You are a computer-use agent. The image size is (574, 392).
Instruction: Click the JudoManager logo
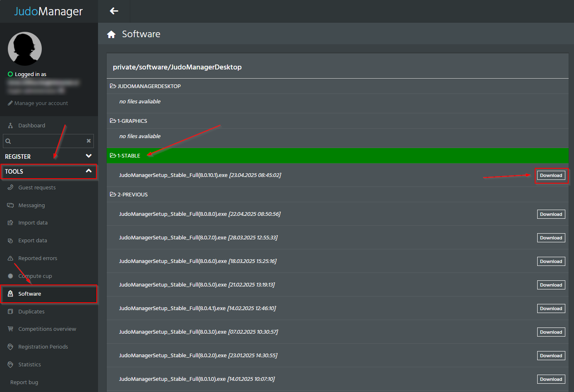point(48,11)
